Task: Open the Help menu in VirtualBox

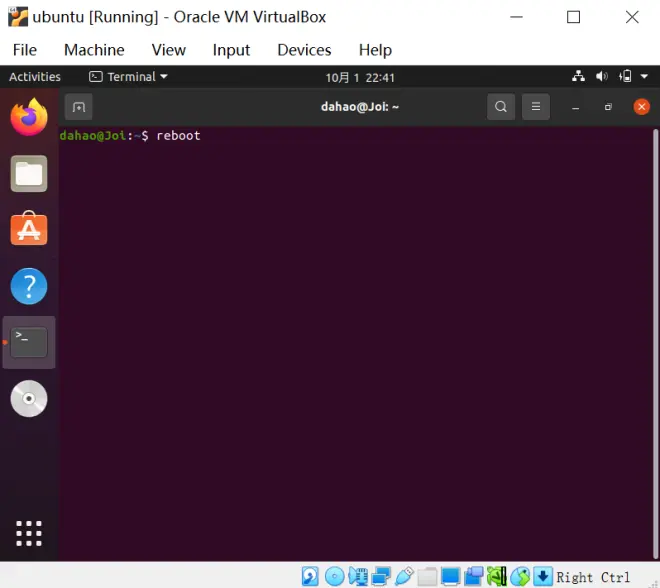Action: (x=375, y=50)
